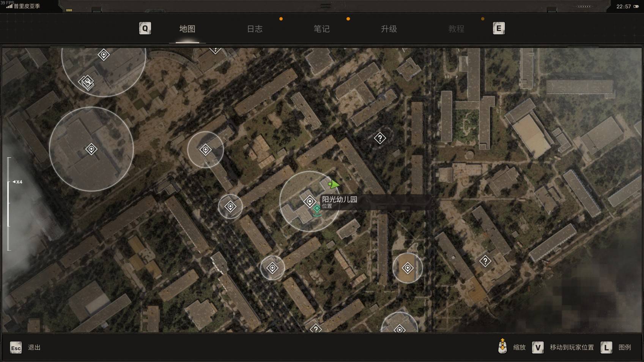Click the 阳光幼儿园 tooltip label

coord(340,199)
